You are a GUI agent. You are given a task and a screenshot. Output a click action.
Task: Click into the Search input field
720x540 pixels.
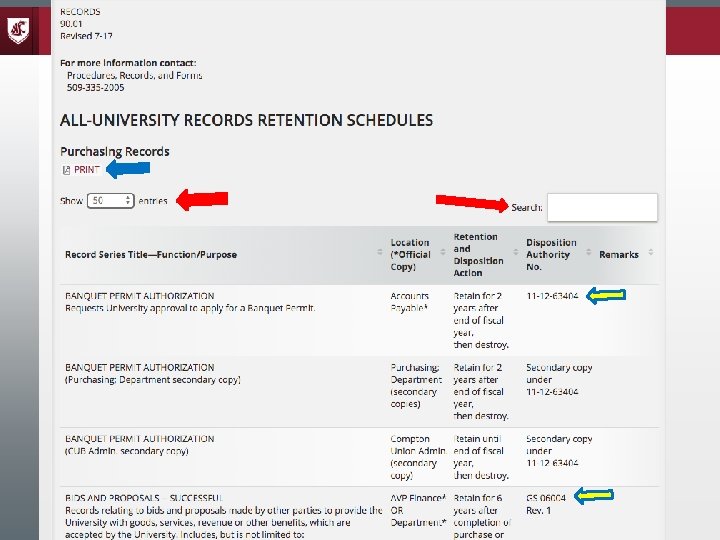click(602, 207)
